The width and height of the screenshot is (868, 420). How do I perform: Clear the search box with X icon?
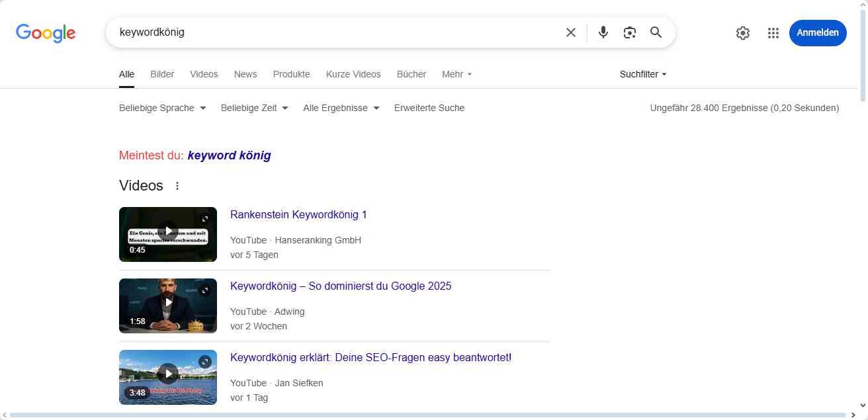click(x=571, y=32)
